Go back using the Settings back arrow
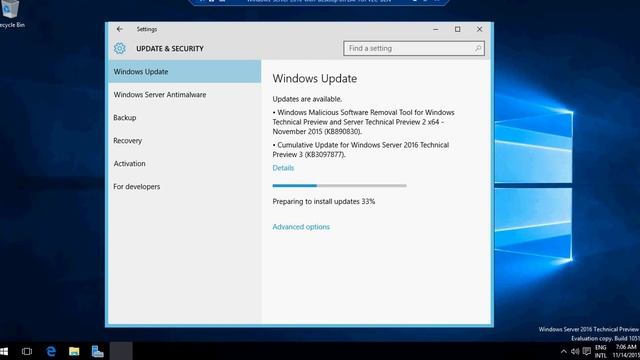 click(x=120, y=29)
